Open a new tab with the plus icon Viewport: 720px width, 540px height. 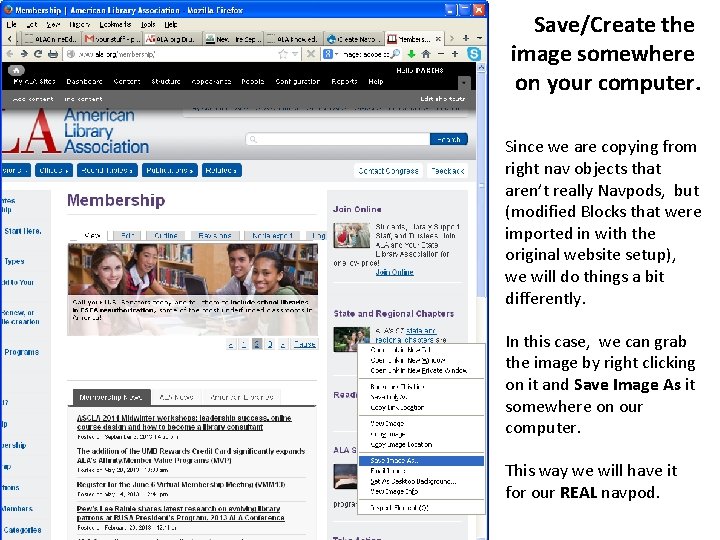[466, 39]
